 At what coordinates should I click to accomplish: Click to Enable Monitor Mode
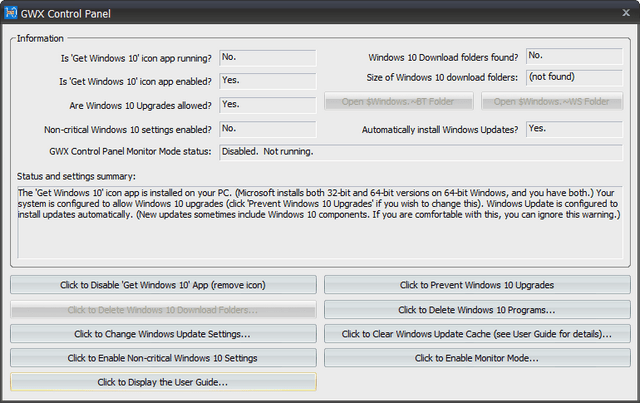(x=477, y=358)
